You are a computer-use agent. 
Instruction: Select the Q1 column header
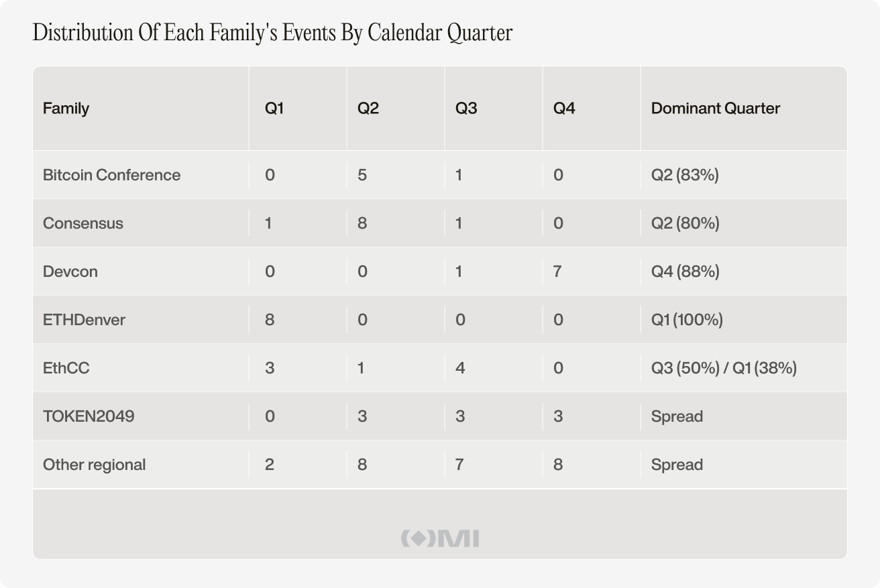(x=274, y=108)
